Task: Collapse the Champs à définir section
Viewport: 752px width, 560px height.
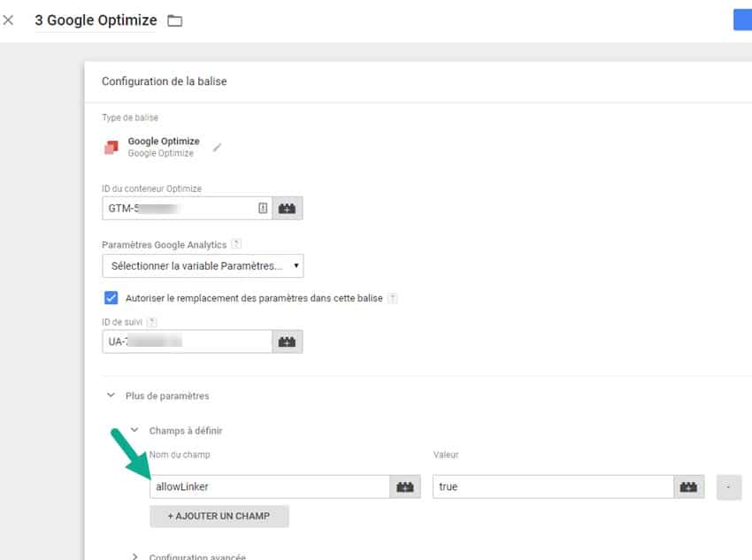Action: pyautogui.click(x=134, y=430)
